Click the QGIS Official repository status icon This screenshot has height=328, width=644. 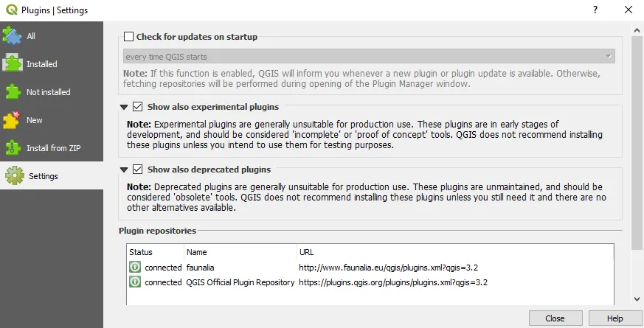[135, 282]
